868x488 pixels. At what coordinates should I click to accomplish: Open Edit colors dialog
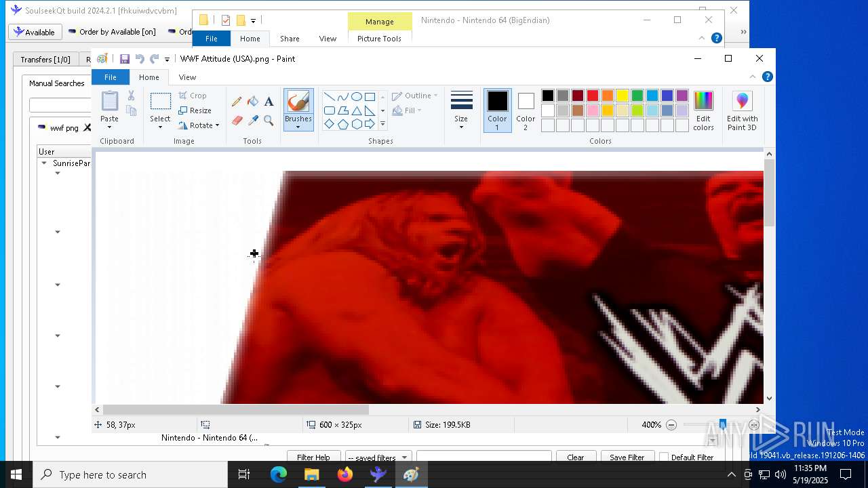pyautogui.click(x=703, y=111)
